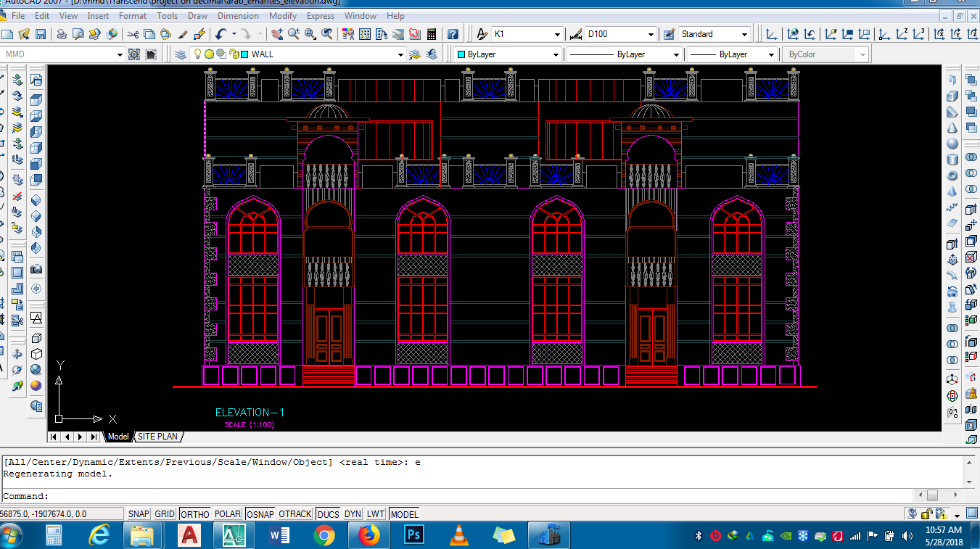Open the Layer Properties Manager icon

pyautogui.click(x=181, y=54)
